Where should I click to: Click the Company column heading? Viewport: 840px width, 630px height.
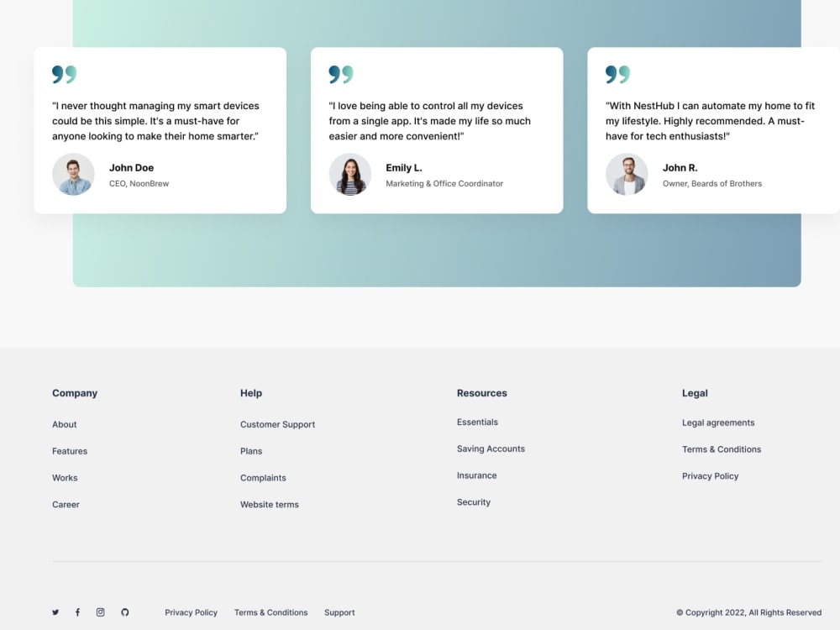(x=75, y=393)
